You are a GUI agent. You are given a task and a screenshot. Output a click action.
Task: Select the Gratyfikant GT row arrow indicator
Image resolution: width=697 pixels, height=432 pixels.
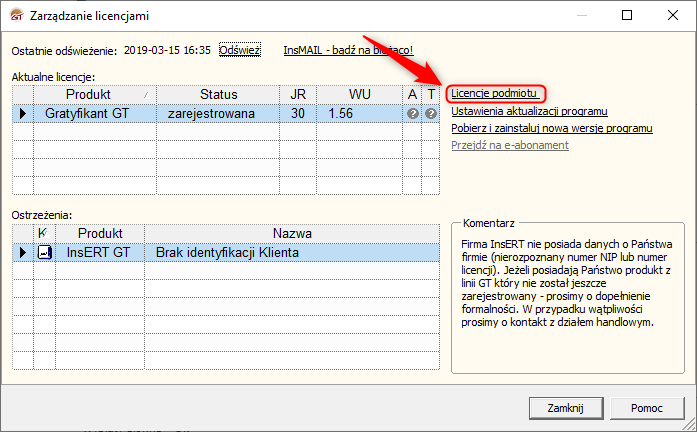23,114
